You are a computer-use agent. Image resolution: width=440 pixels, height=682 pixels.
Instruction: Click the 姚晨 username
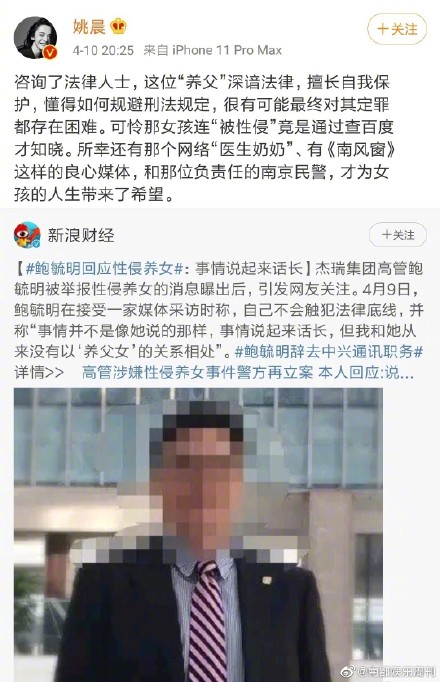click(x=89, y=27)
